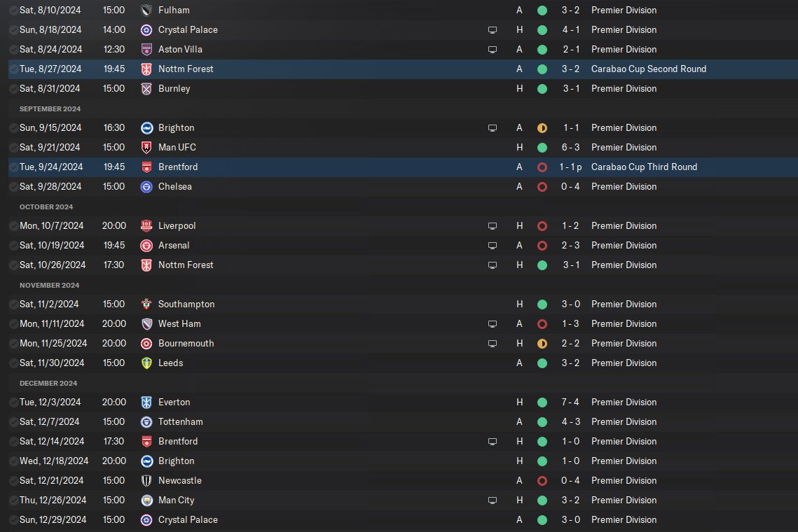Open Carabao Cup Second Round competition link
Image resolution: width=798 pixels, height=532 pixels.
pos(648,69)
